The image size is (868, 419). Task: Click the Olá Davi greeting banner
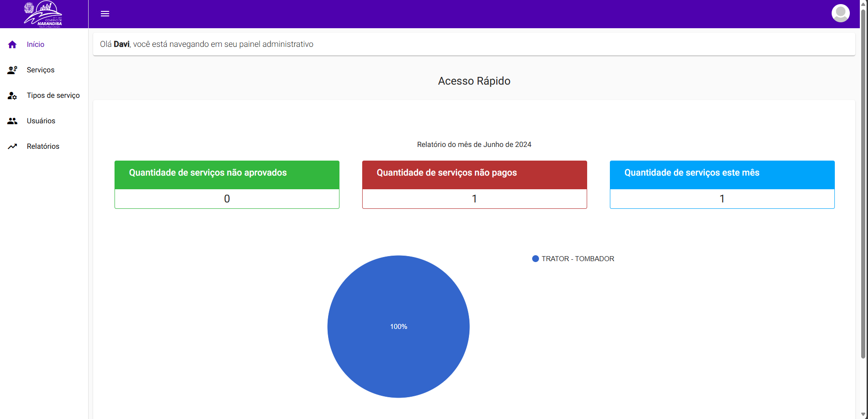(474, 44)
